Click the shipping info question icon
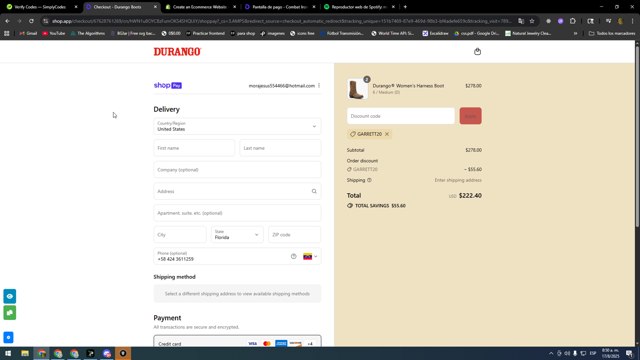 tap(369, 180)
